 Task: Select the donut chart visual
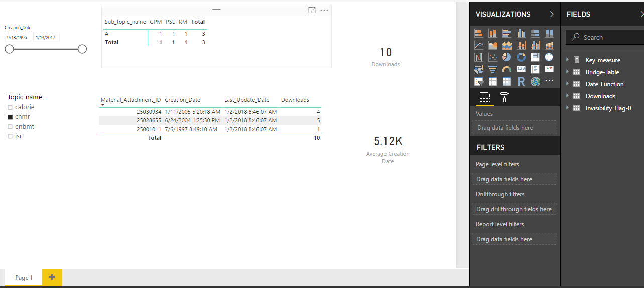[x=521, y=57]
